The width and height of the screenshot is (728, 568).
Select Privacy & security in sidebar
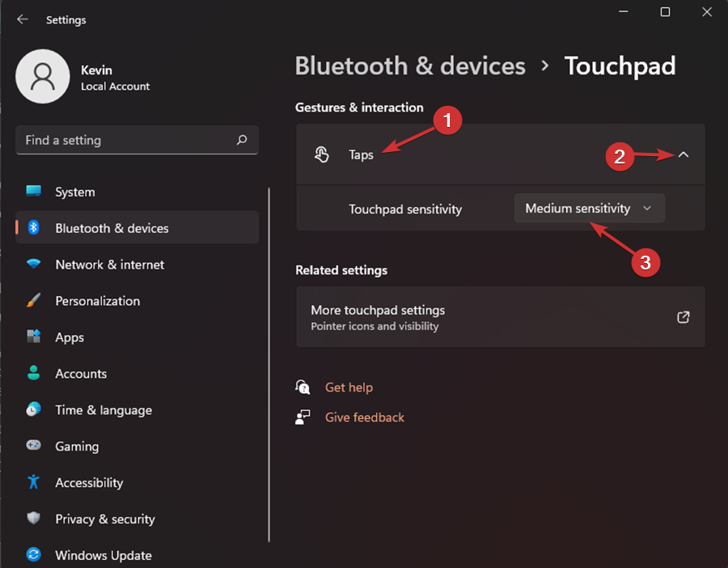coord(104,519)
